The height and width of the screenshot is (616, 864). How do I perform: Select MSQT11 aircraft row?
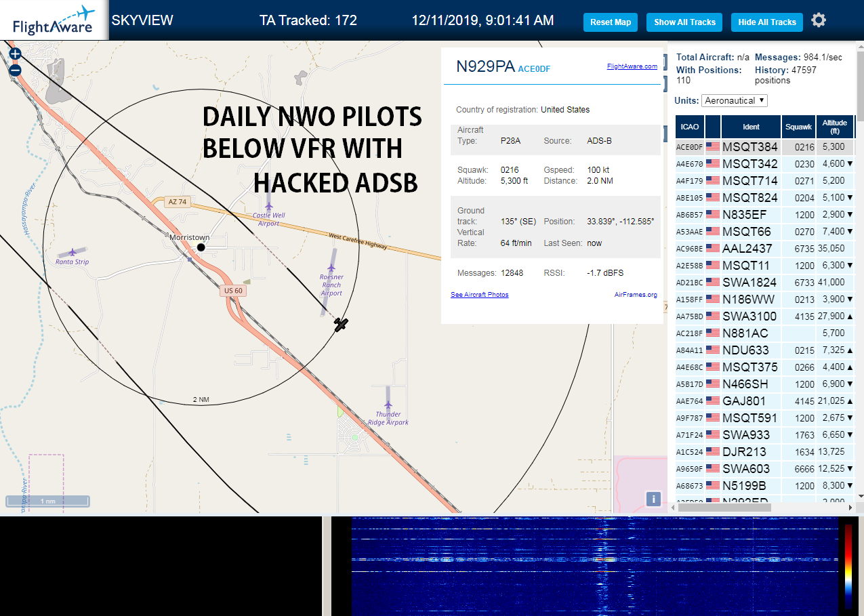click(765, 265)
